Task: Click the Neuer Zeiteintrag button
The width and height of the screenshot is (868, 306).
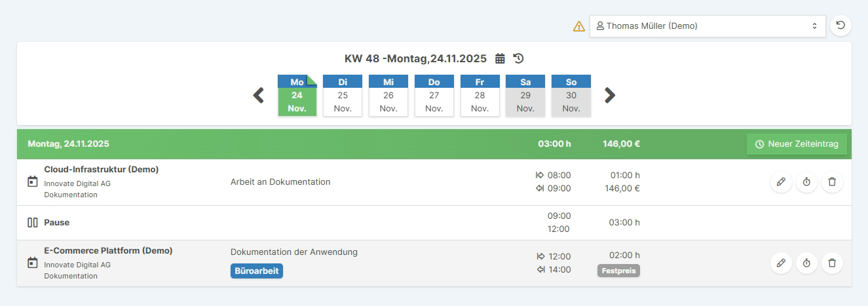Action: (797, 144)
